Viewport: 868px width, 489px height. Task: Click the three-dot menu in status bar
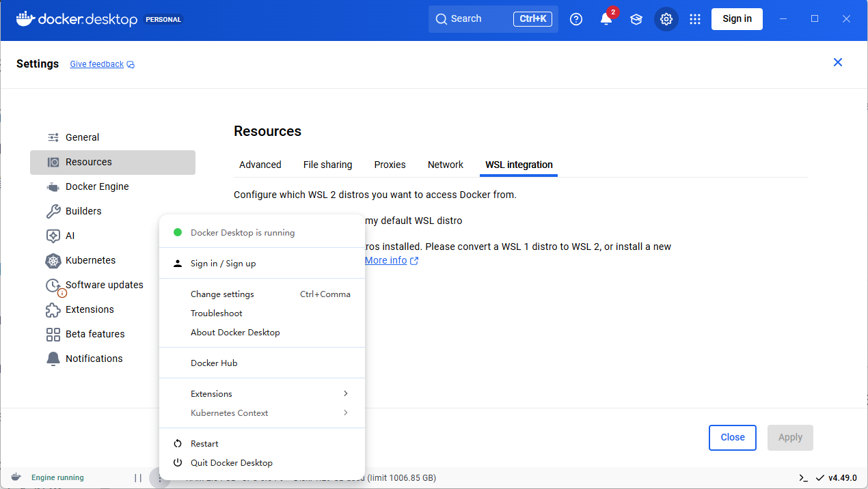click(159, 478)
